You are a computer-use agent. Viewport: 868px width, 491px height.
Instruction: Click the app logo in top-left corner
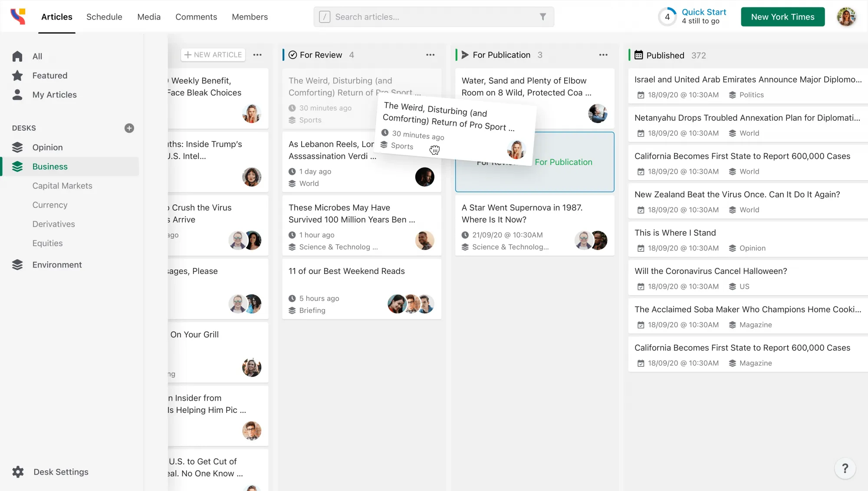point(18,16)
